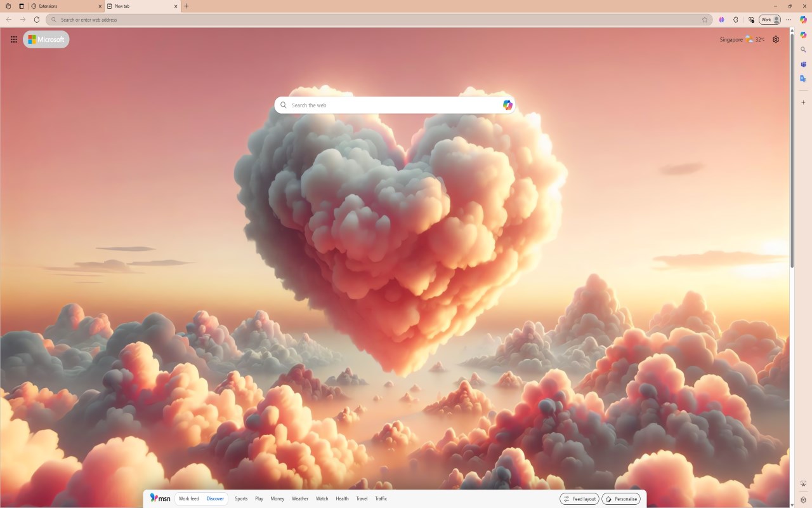Image resolution: width=812 pixels, height=508 pixels.
Task: Refresh the page with reload icon
Action: click(x=37, y=20)
